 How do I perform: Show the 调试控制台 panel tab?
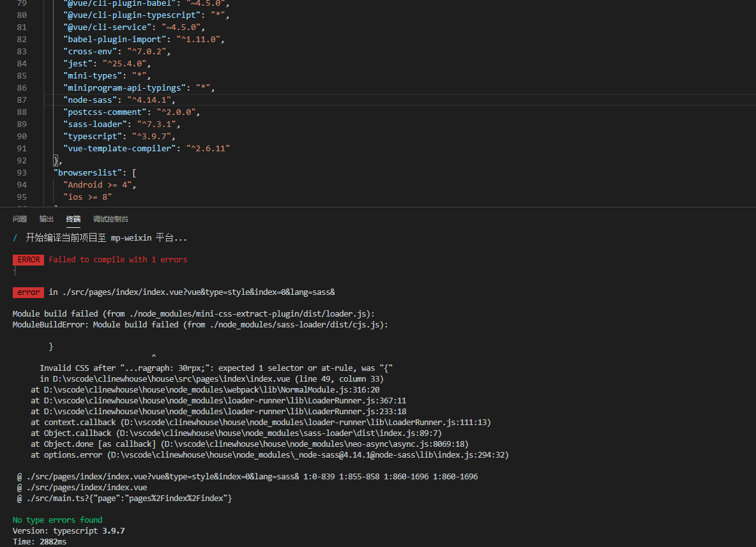point(110,219)
